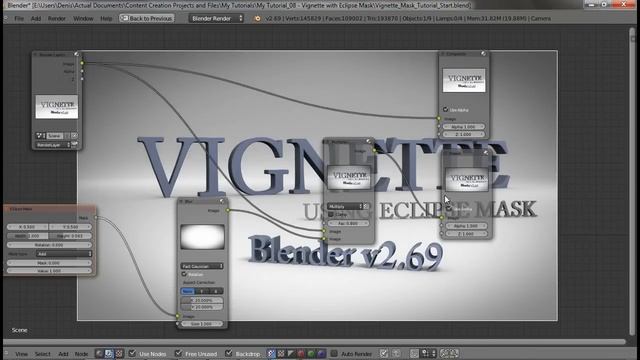This screenshot has width=640, height=360.
Task: Click the X 20.000% slider in Blur node
Action: tap(202, 300)
